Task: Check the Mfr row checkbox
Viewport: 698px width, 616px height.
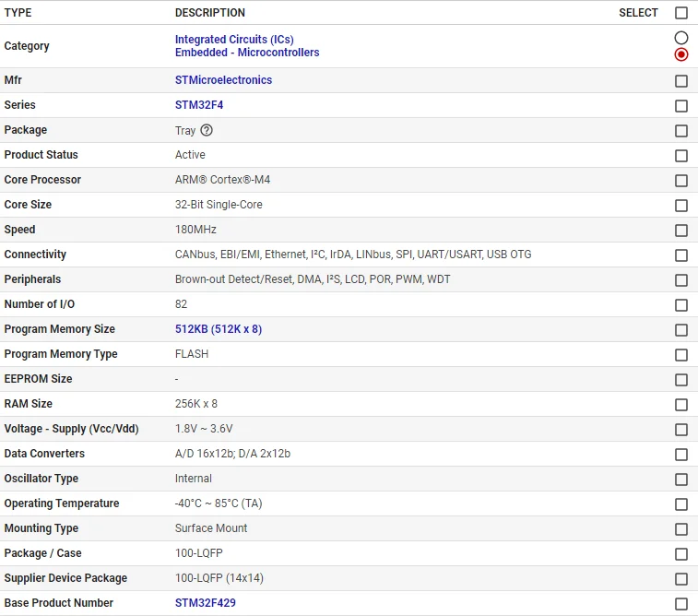Action: coord(681,81)
